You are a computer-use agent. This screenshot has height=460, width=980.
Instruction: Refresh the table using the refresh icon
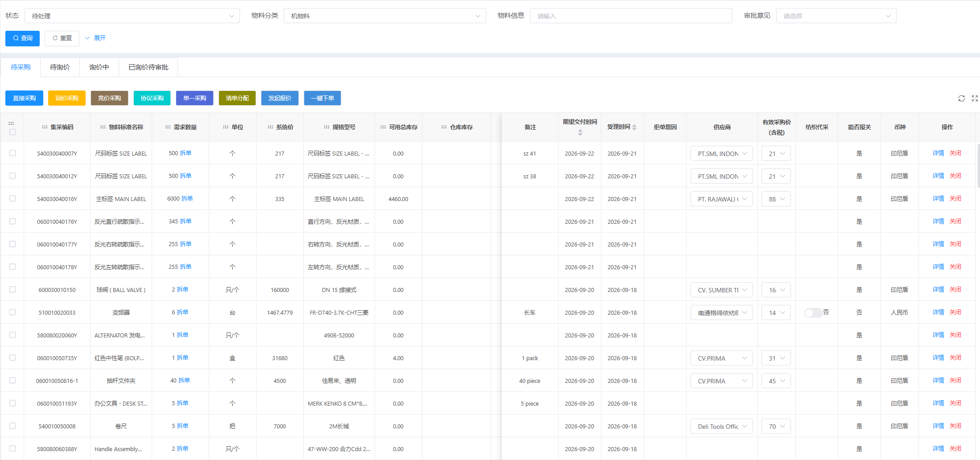[x=961, y=99]
